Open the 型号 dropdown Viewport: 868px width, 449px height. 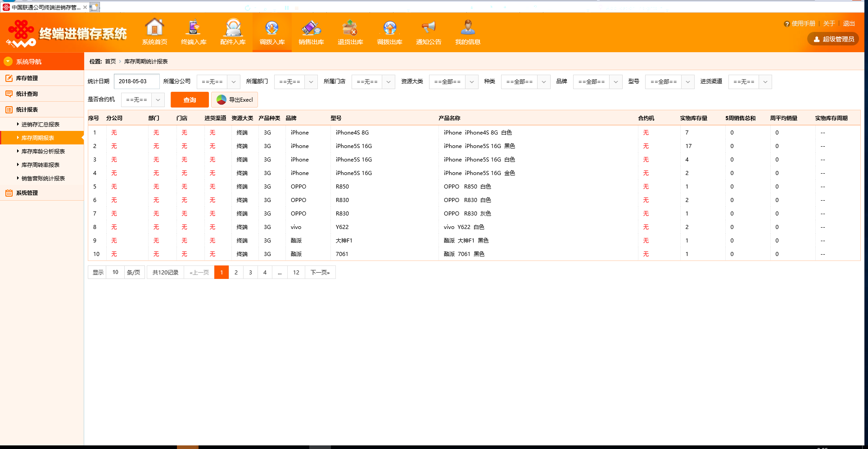coord(670,82)
